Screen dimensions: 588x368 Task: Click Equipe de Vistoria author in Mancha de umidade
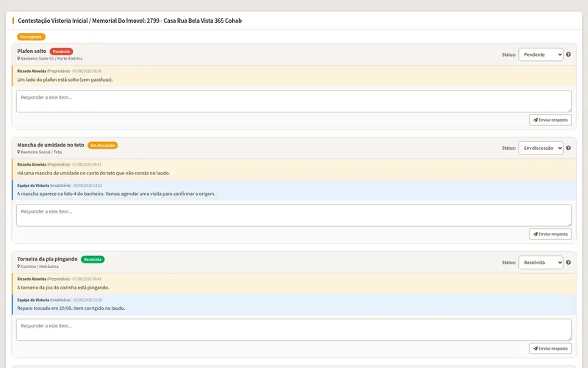coord(33,185)
